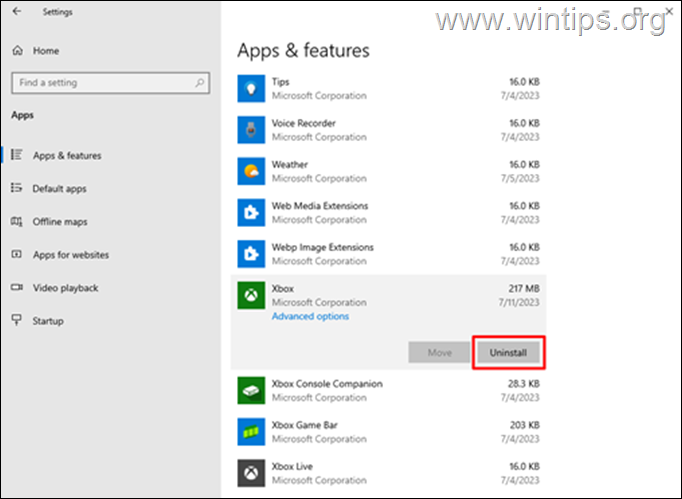Click the Web Media Extensions icon
682x499 pixels.
(251, 212)
